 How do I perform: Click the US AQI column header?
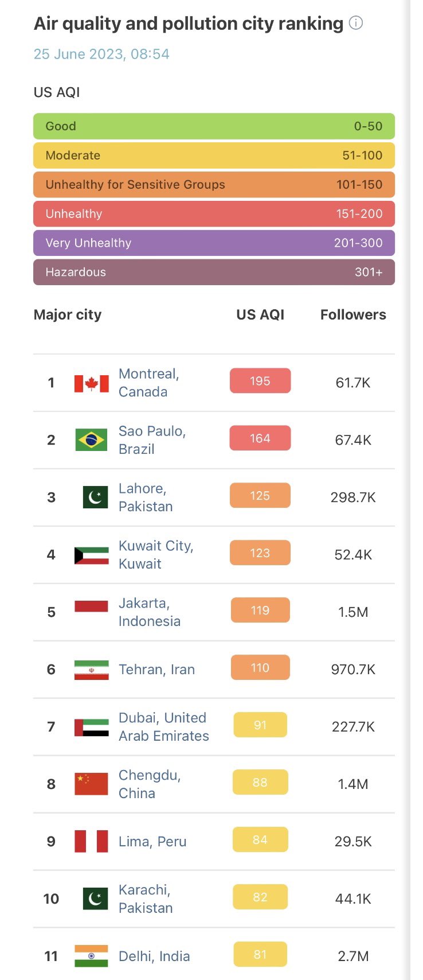click(260, 314)
